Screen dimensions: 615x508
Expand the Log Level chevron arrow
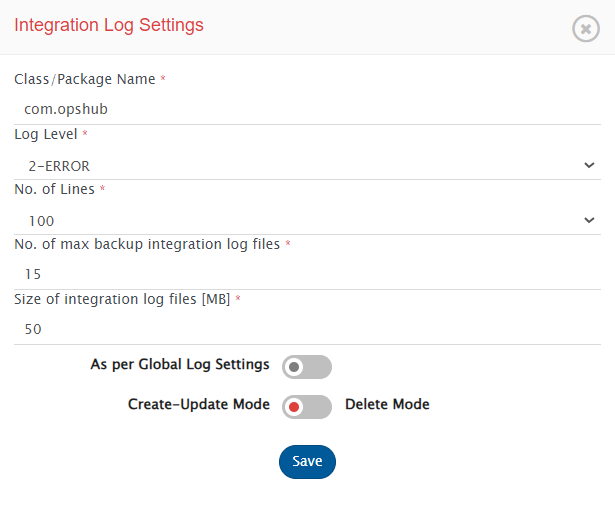(x=589, y=165)
